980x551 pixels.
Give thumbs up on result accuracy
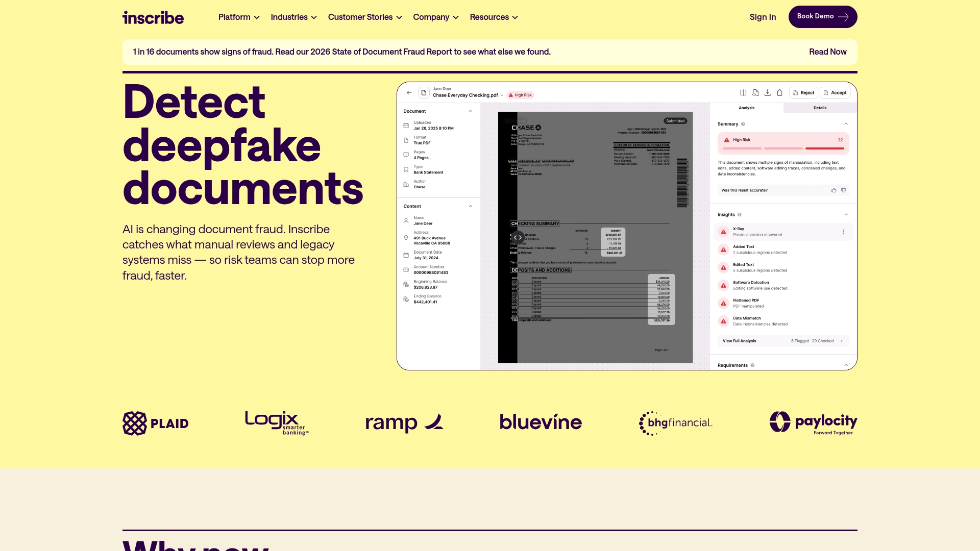(834, 190)
